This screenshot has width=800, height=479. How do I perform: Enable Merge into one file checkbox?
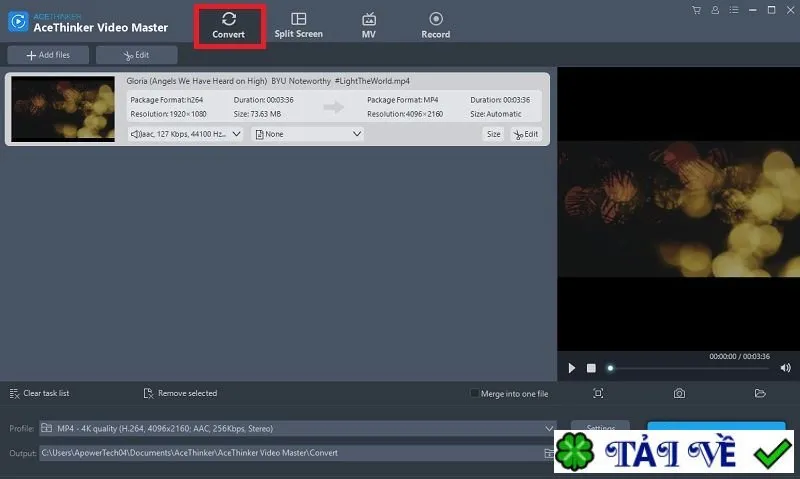point(474,393)
